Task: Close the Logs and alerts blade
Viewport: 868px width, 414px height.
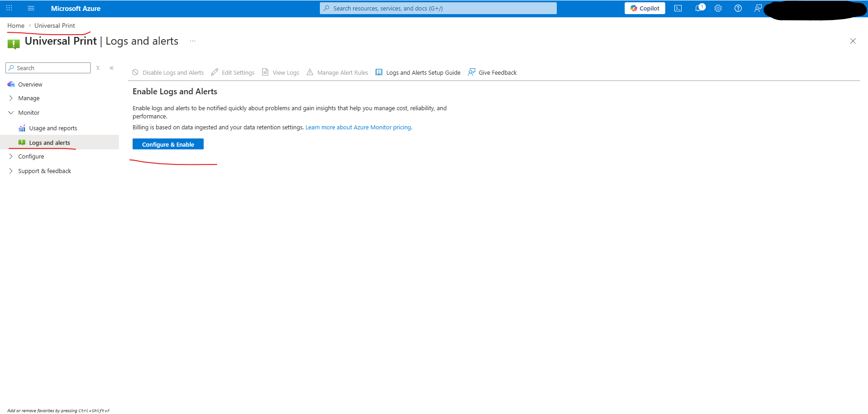Action: 853,41
